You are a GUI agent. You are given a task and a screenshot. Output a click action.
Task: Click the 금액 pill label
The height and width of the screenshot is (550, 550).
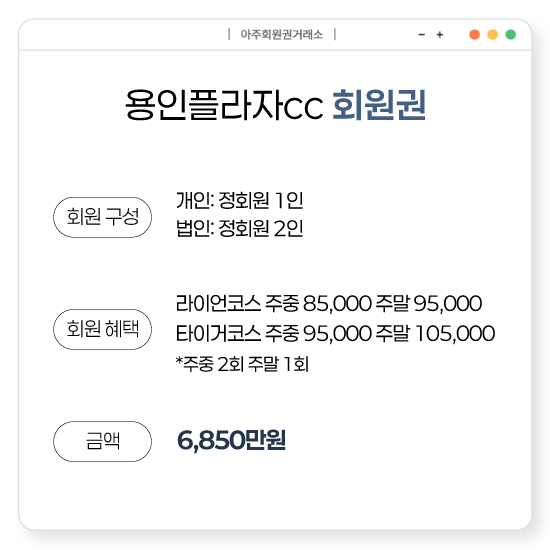[102, 441]
